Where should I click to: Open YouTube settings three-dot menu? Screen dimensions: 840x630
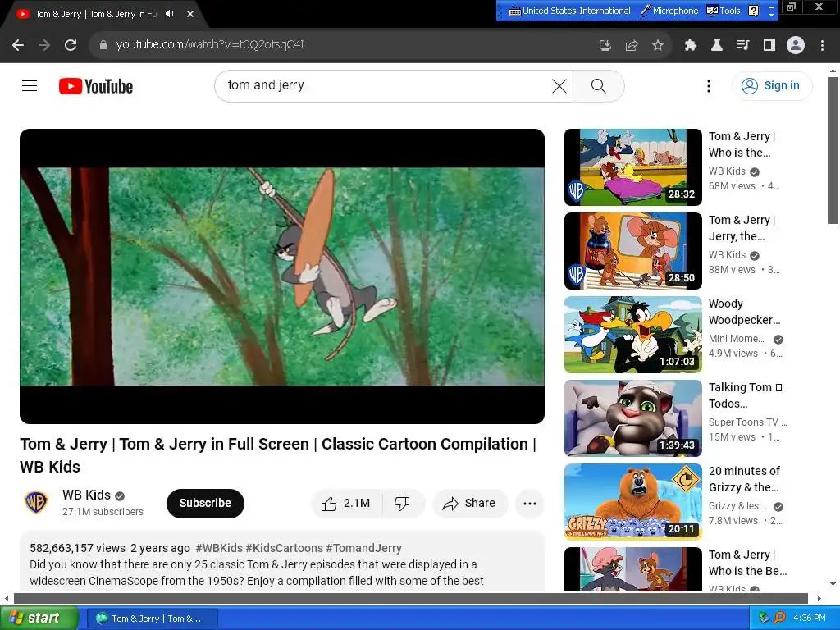click(x=708, y=85)
